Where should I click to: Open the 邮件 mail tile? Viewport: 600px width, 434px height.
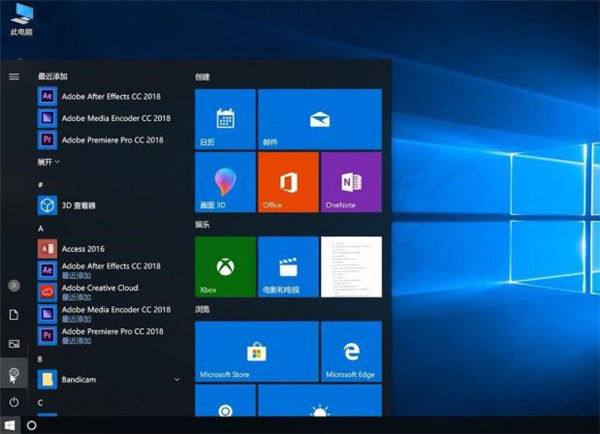point(319,119)
